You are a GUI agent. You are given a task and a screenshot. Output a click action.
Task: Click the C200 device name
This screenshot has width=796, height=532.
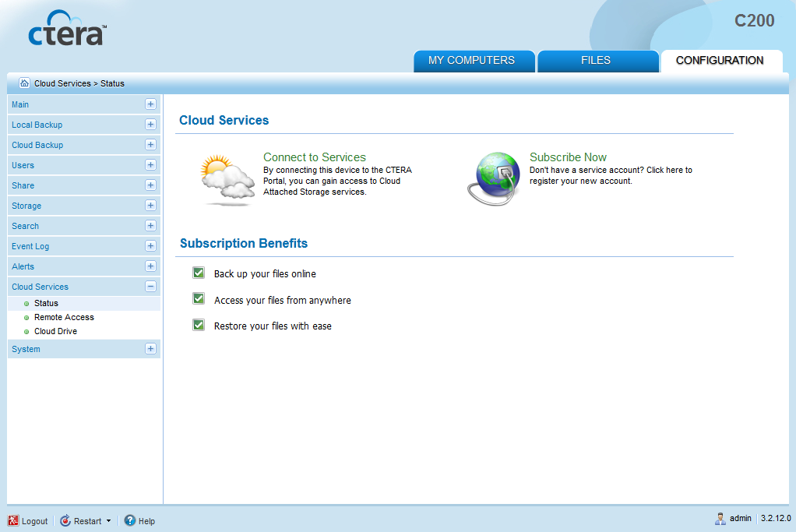click(755, 21)
